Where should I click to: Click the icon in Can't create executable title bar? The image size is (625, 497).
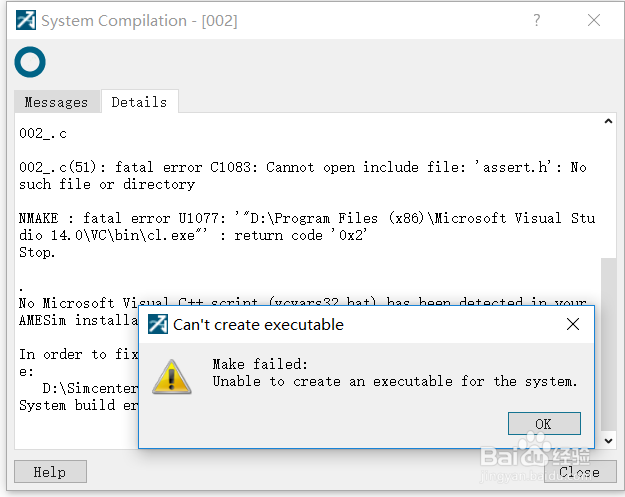coord(157,324)
